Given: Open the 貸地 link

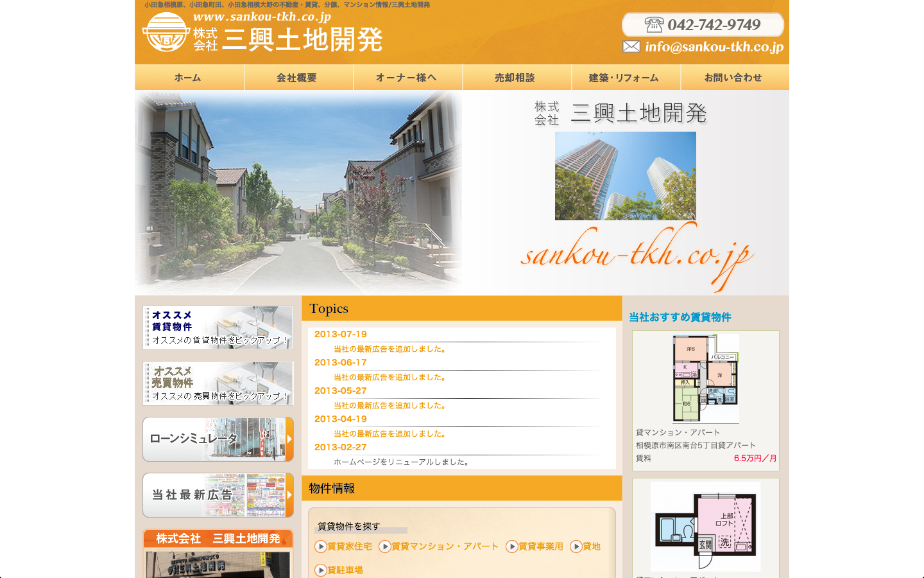Looking at the screenshot, I should point(592,547).
